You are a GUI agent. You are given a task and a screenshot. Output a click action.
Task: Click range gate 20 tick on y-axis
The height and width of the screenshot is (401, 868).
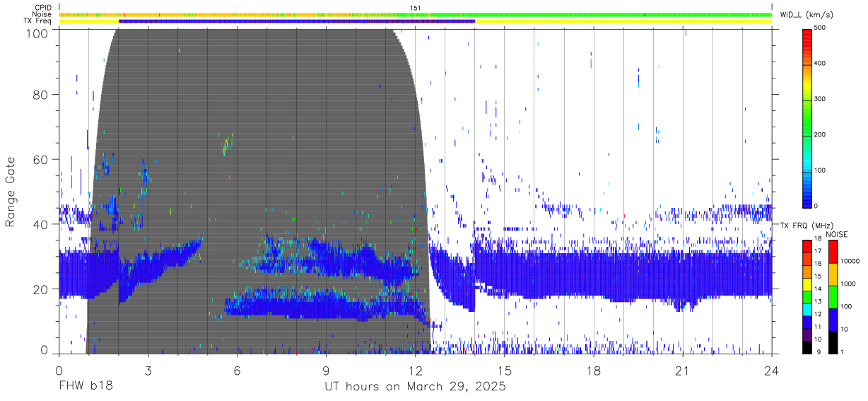(x=41, y=289)
